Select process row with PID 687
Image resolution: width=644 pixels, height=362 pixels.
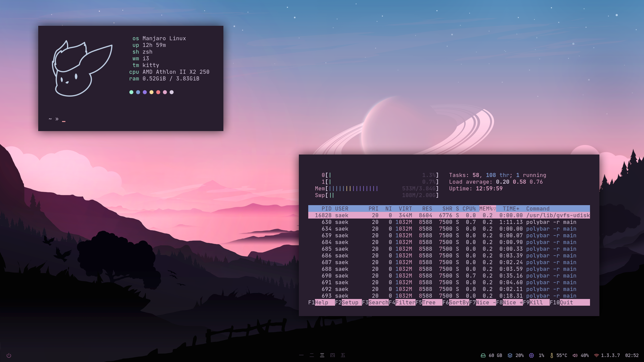click(x=449, y=262)
